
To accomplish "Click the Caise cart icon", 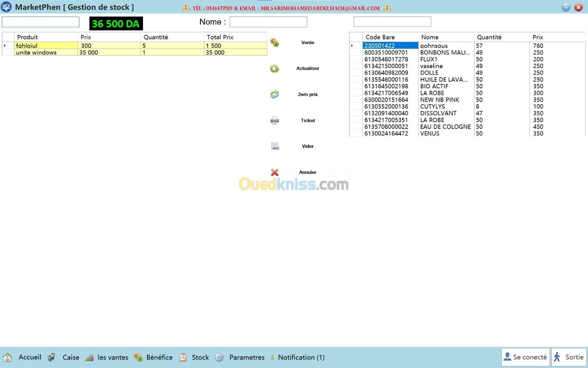I will tap(51, 357).
